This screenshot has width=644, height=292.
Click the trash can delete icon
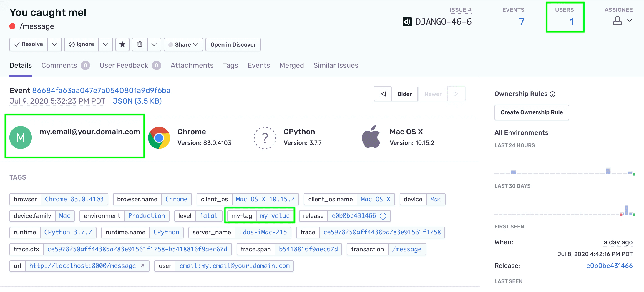pyautogui.click(x=140, y=44)
